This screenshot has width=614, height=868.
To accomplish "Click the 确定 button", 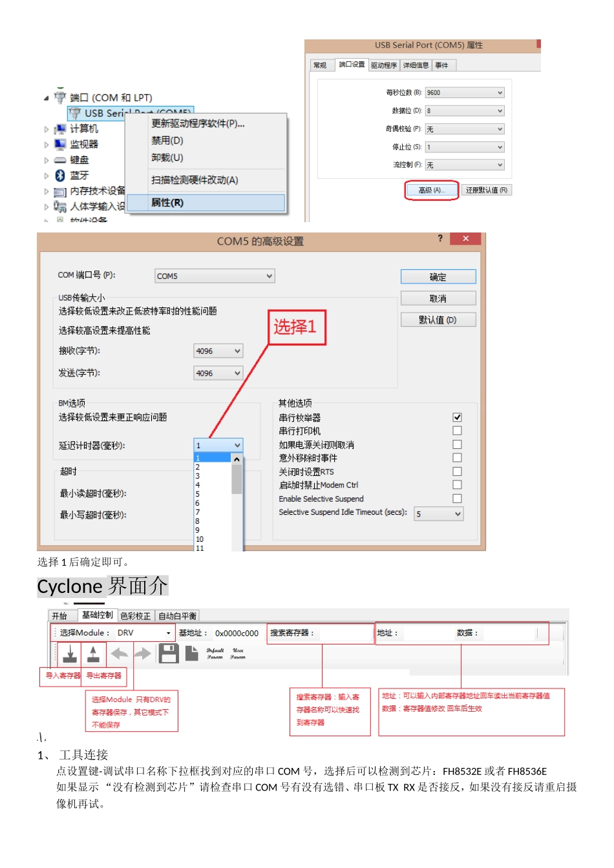I will 438,276.
